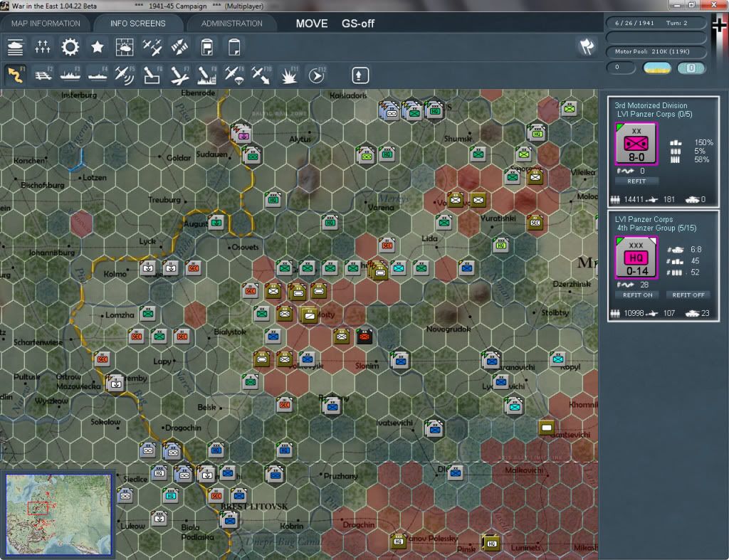
Task: Select the F3 naval transport ship icon
Action: pos(70,75)
